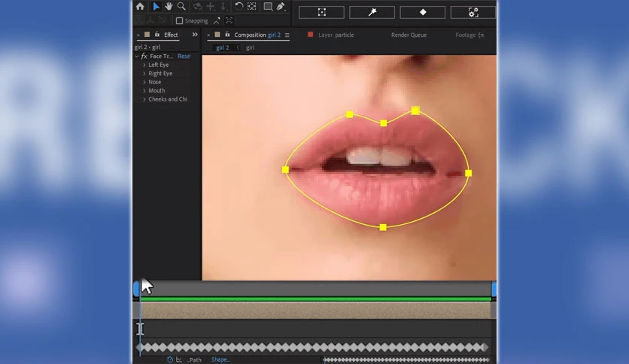This screenshot has height=364, width=629.
Task: Switch to the Layer particle tab
Action: (336, 35)
